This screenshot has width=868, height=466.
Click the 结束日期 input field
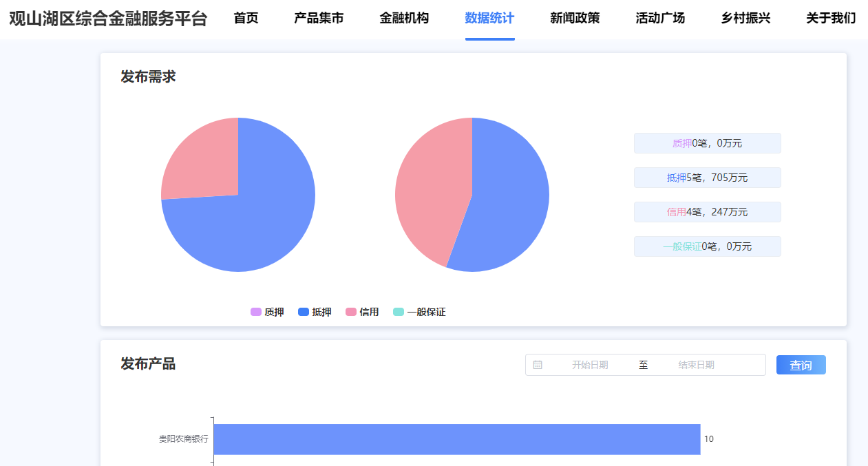(x=696, y=365)
